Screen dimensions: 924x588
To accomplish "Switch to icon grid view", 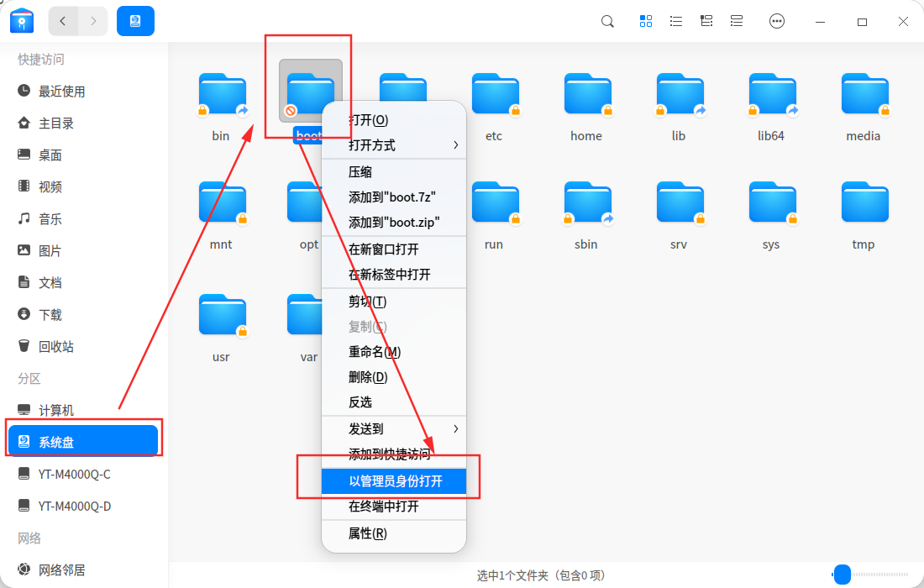I will click(646, 21).
